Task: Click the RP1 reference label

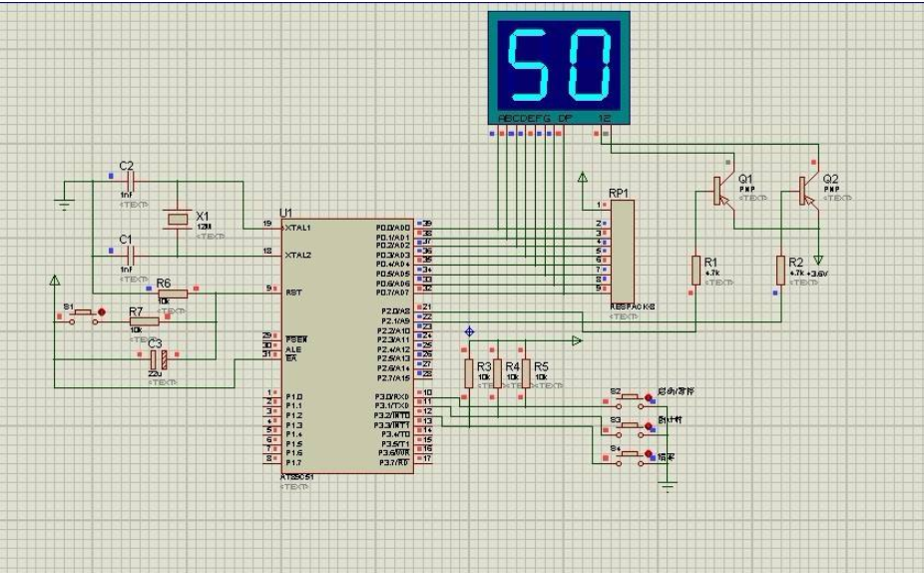Action: point(618,194)
